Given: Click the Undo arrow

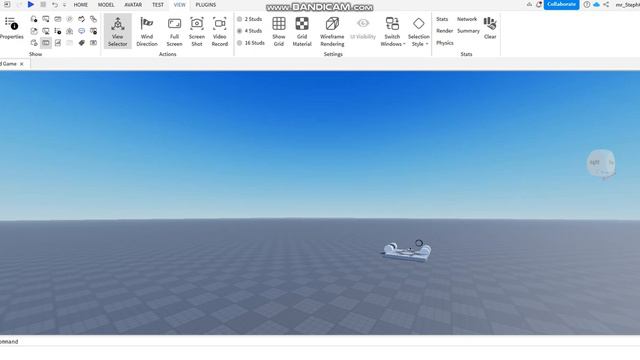Looking at the screenshot, I should tap(55, 5).
